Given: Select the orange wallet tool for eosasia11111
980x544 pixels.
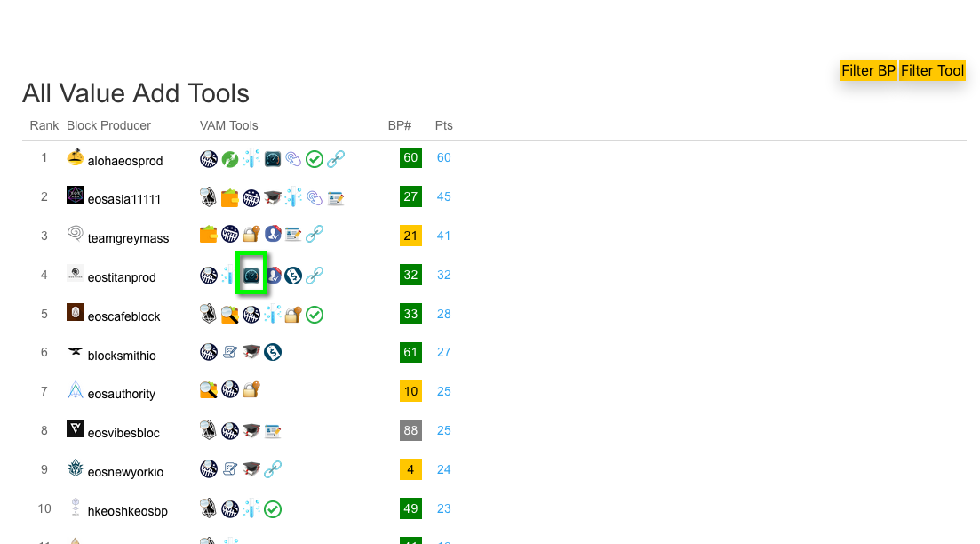Looking at the screenshot, I should [x=229, y=197].
